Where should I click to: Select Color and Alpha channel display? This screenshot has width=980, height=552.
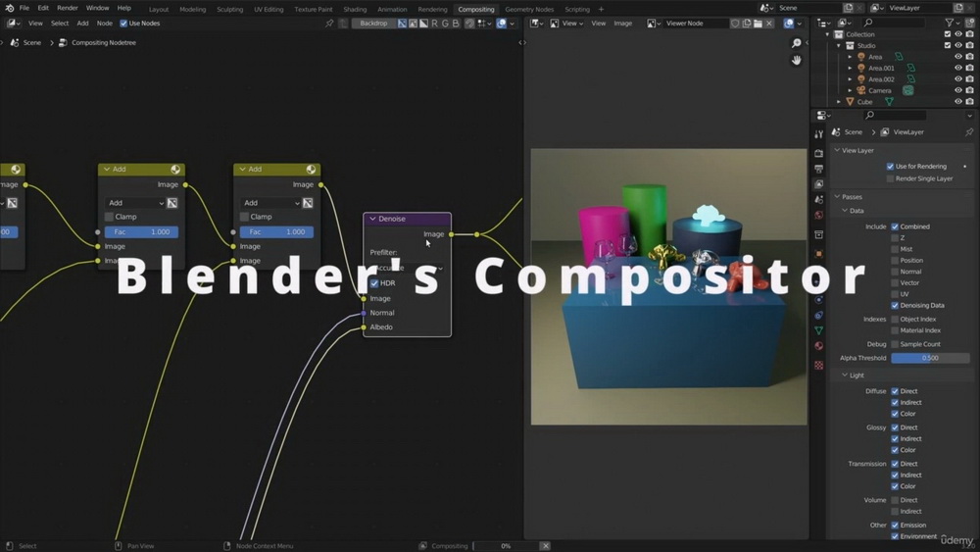(402, 24)
